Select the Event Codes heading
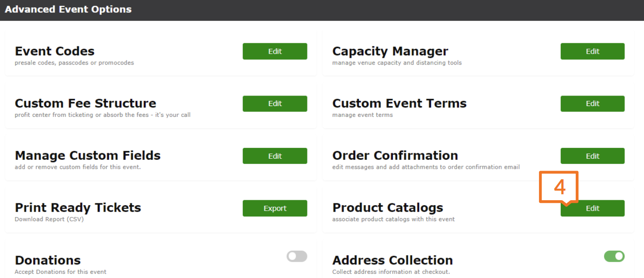644x278 pixels. 55,51
